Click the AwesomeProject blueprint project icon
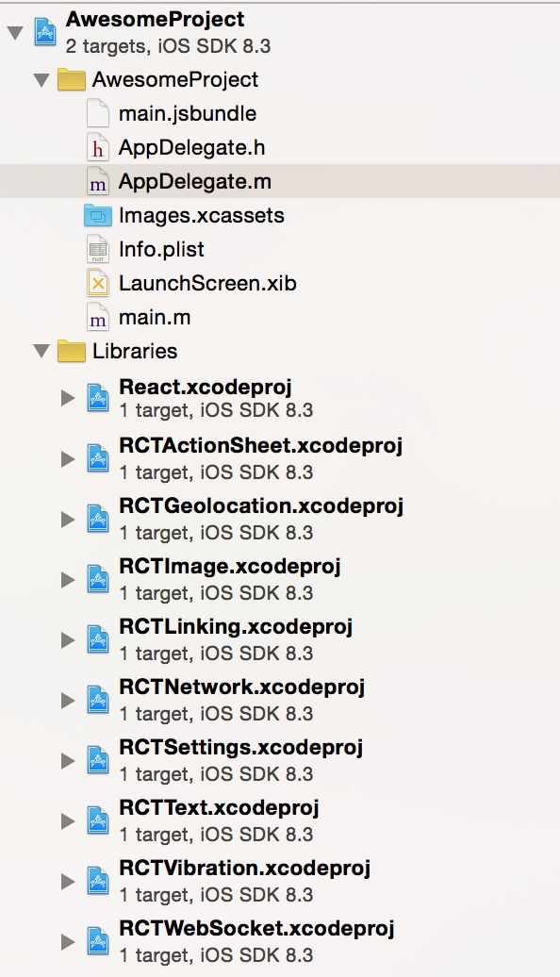Screen dimensions: 560x977 pos(45,32)
